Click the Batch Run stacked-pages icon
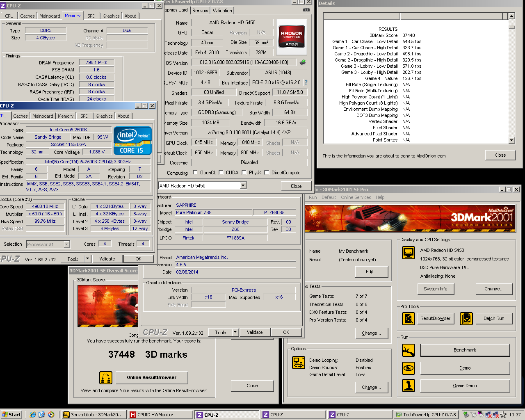Viewport: 525px width, 420px height. pos(466,318)
